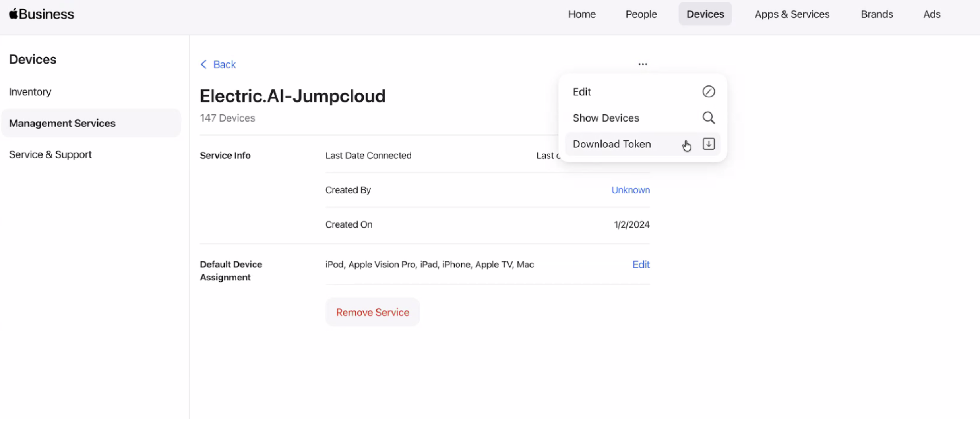
Task: Open Service & Support in sidebar
Action: click(x=50, y=154)
